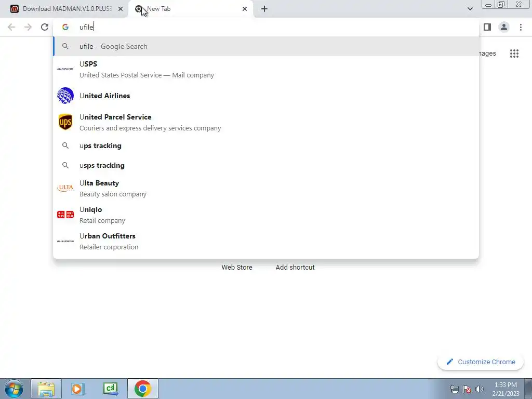Reload the current page
The image size is (532, 399).
[45, 27]
